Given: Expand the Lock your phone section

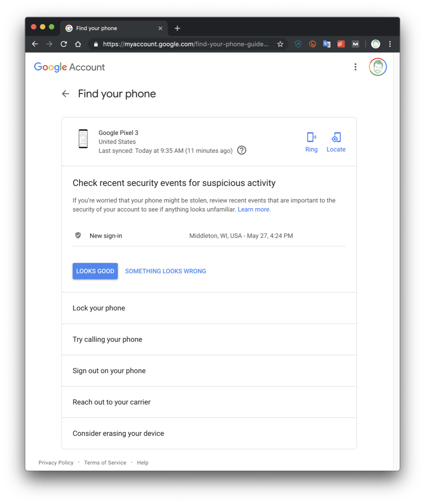Looking at the screenshot, I should (x=99, y=308).
